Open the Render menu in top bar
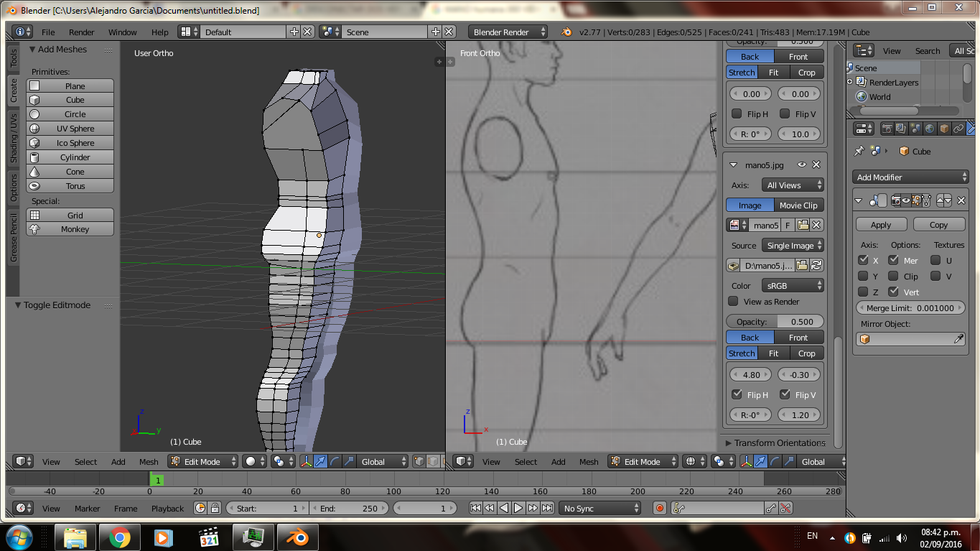This screenshot has height=551, width=980. (x=81, y=32)
